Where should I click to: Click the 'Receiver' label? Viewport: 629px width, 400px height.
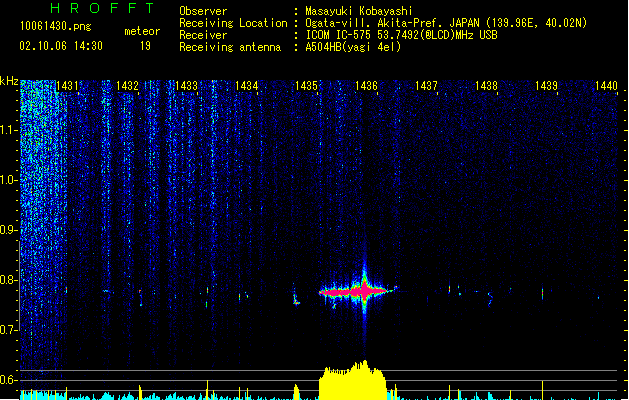203,35
